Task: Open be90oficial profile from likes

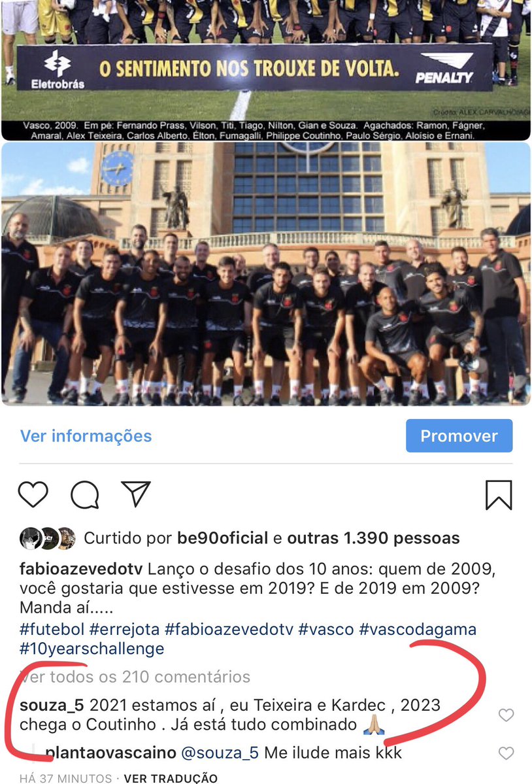Action: click(x=222, y=538)
